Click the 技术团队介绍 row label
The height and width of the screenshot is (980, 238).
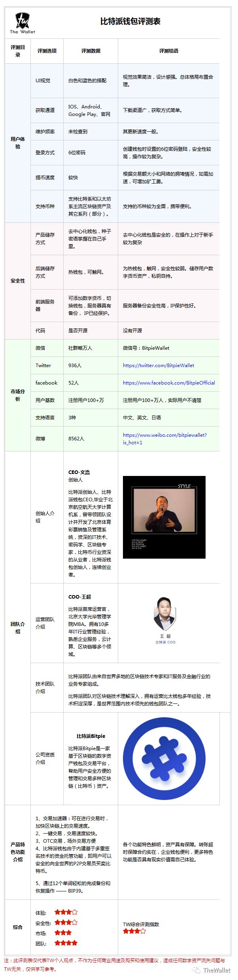[x=45, y=687]
